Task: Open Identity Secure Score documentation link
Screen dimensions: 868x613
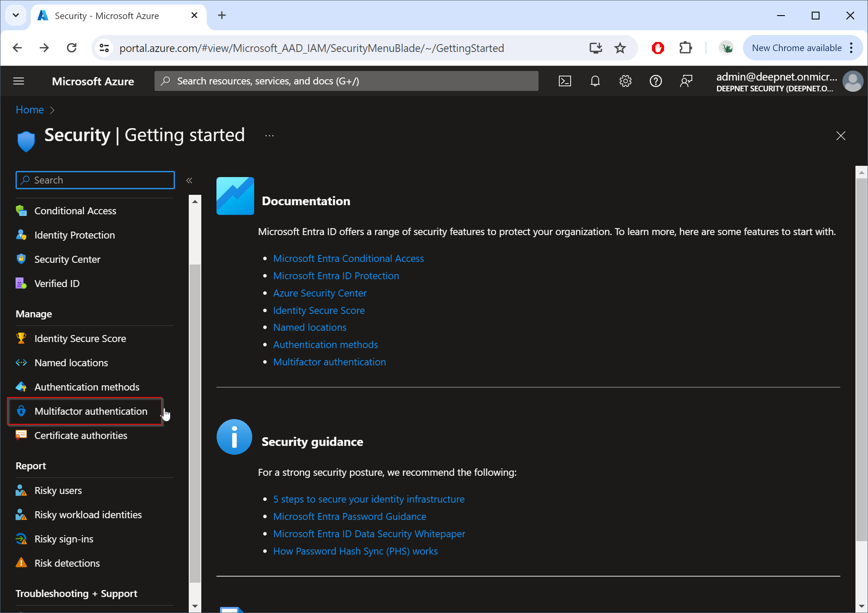Action: pos(319,310)
